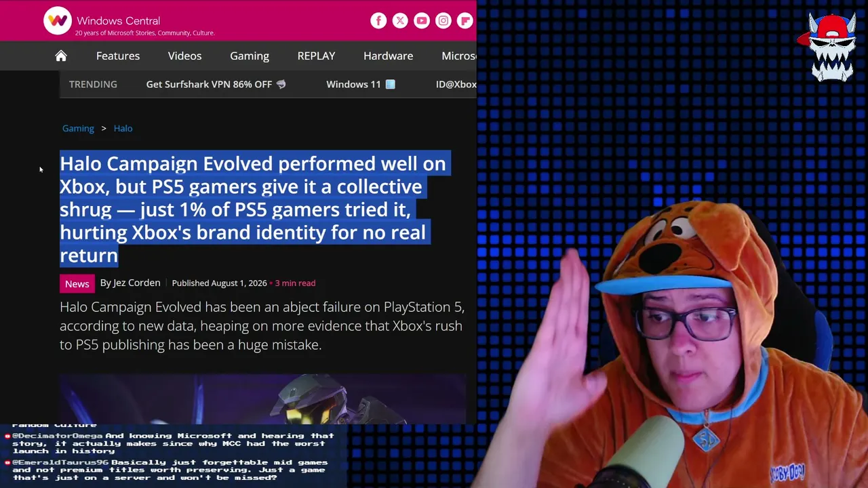Click the Master Chief article image
The image size is (868, 488).
[x=263, y=399]
